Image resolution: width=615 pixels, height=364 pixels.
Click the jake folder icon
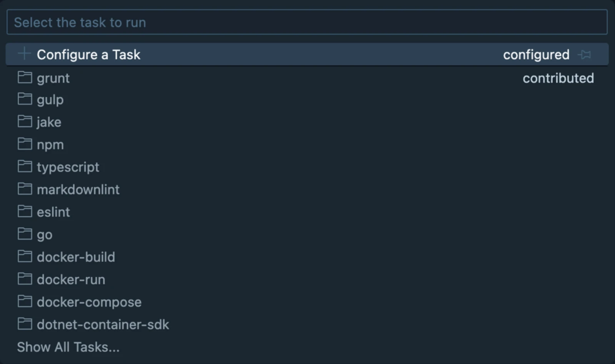coord(25,122)
